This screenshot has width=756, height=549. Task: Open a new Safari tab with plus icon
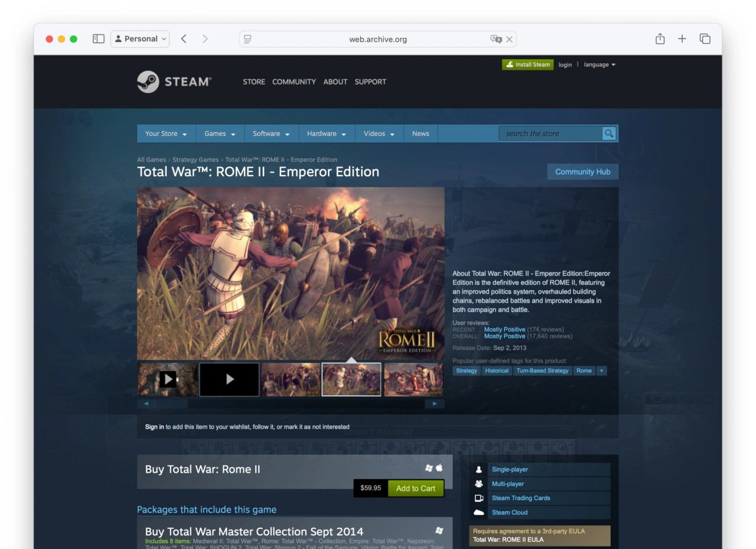tap(682, 39)
